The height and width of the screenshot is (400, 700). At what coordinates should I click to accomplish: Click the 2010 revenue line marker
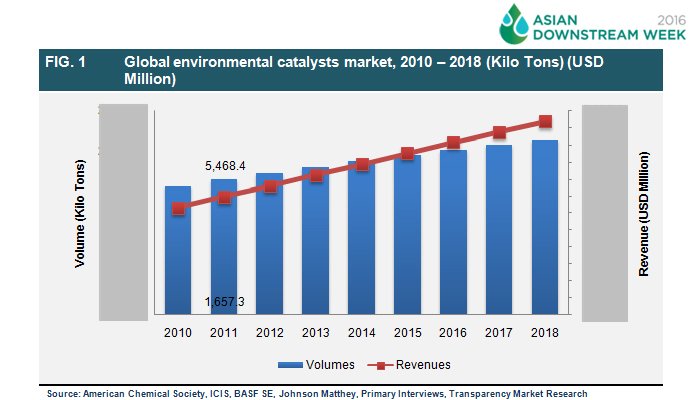point(179,208)
